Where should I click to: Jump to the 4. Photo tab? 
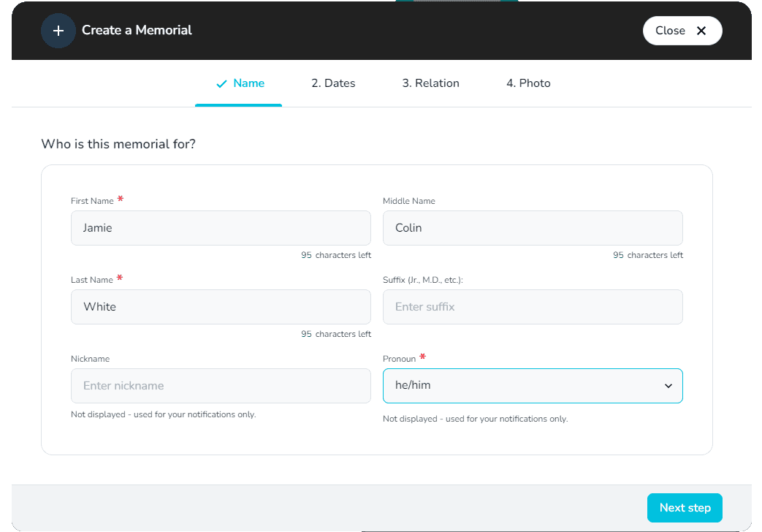[x=528, y=83]
